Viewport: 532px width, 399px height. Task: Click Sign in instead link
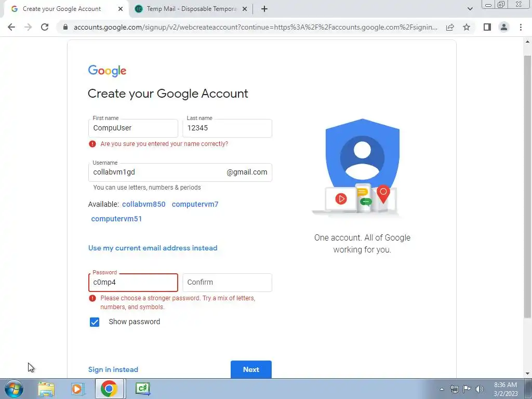pos(113,369)
